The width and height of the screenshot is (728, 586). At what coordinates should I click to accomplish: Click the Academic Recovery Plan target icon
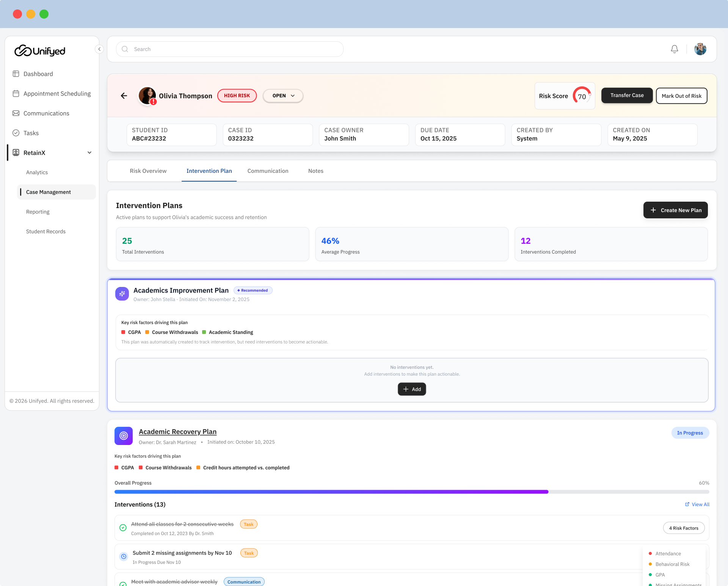124,436
